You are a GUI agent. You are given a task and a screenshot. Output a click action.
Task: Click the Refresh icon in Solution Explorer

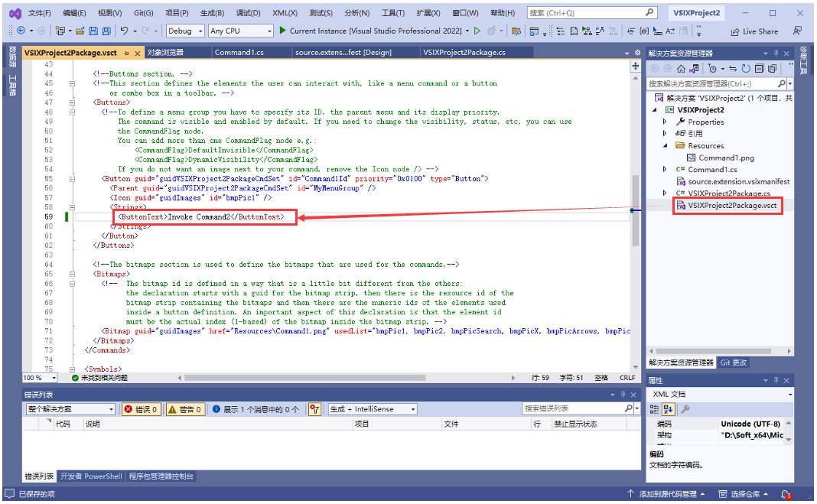[746, 69]
